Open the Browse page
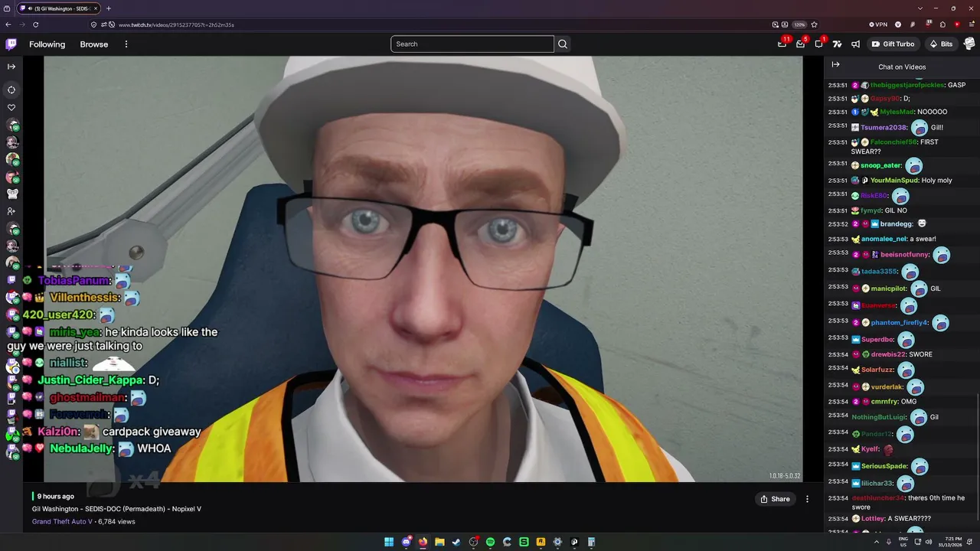Screen dimensions: 980x551 tap(94, 44)
